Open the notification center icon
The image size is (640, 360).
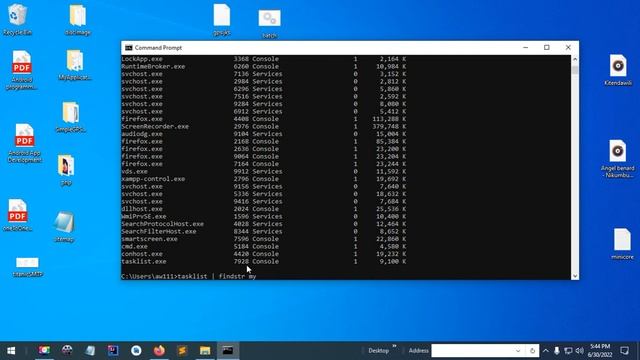624,351
